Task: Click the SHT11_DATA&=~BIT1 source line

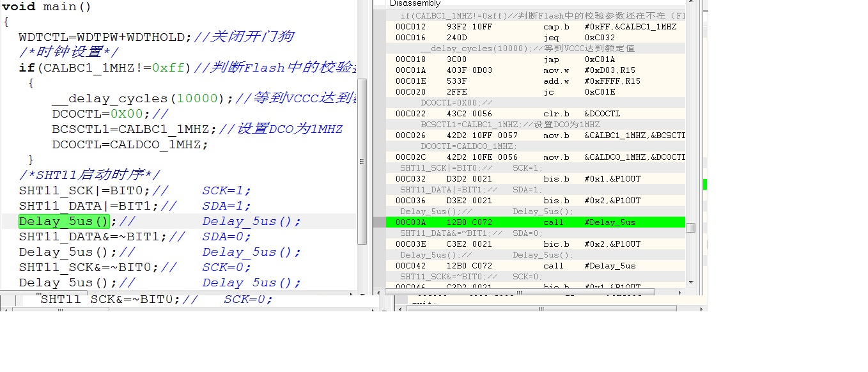Action: pyautogui.click(x=136, y=236)
